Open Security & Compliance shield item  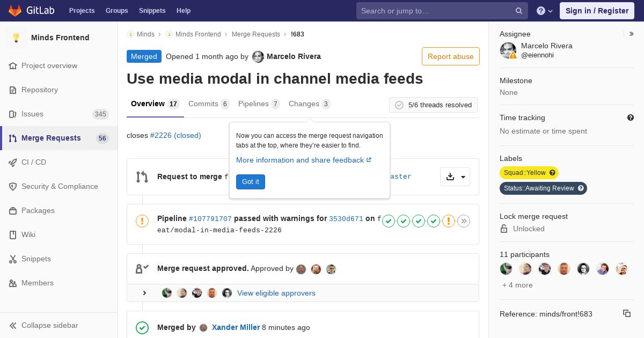[x=59, y=186]
